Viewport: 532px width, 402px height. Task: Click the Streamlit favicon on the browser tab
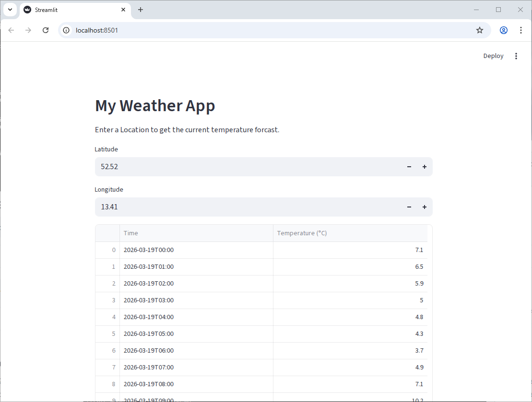click(x=27, y=10)
